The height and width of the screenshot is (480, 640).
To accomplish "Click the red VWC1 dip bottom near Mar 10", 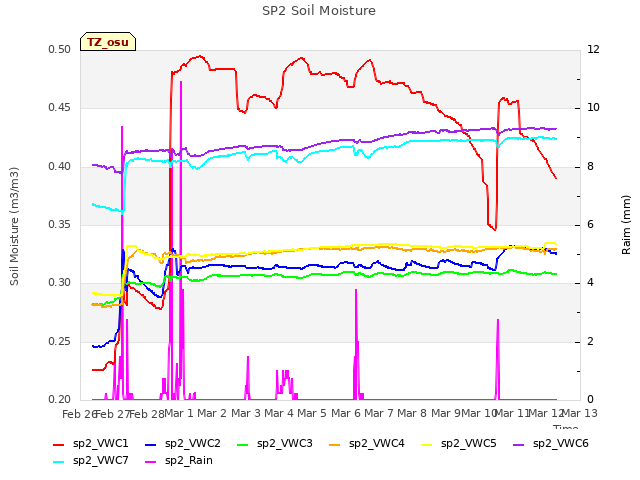I will (x=495, y=230).
